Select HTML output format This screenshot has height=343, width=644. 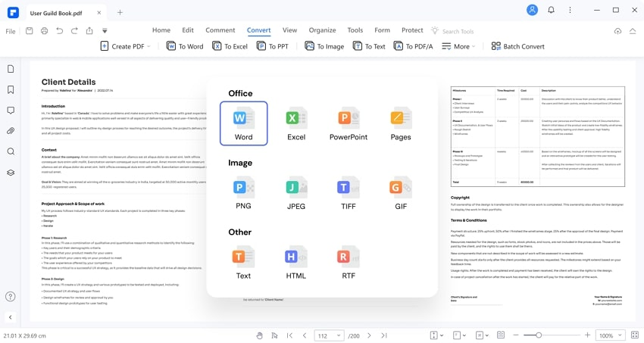[296, 263]
